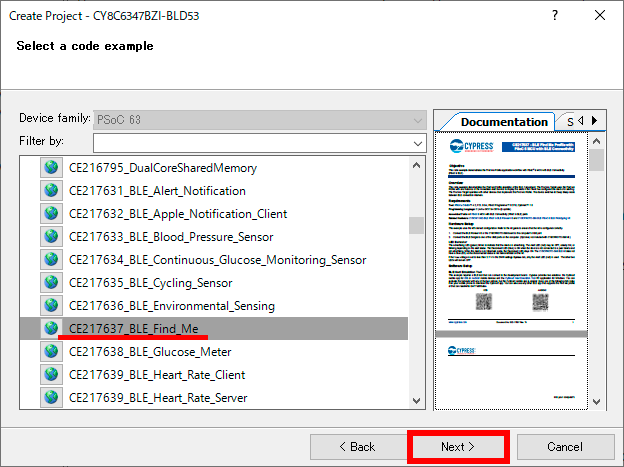Select CE217632_BLE_Apple_Notification_Client example
Image resolution: width=624 pixels, height=467 pixels.
(x=178, y=214)
